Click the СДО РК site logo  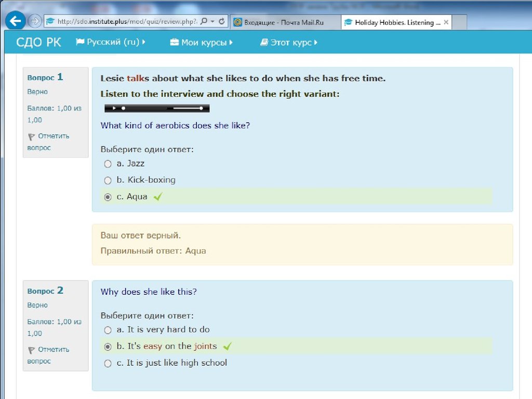tap(38, 42)
